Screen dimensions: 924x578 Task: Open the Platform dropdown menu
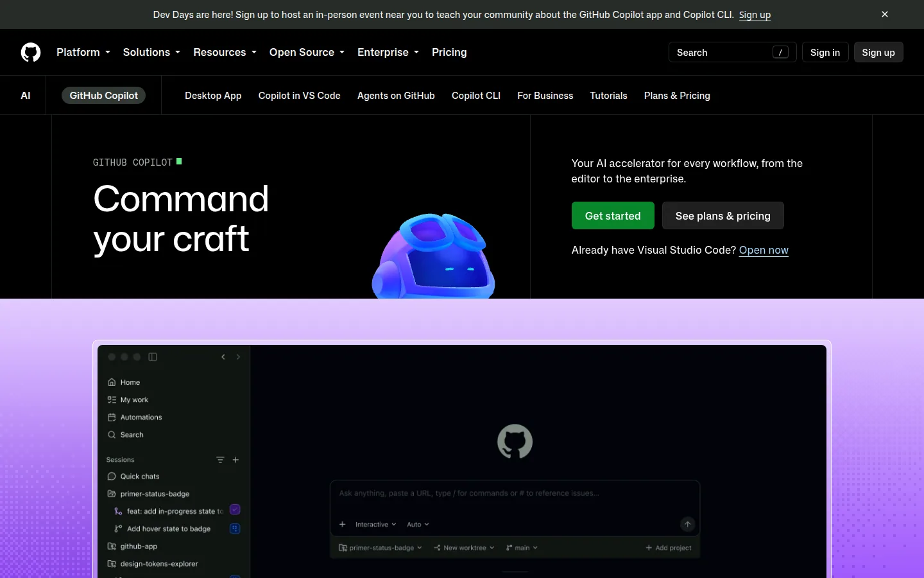tap(83, 52)
